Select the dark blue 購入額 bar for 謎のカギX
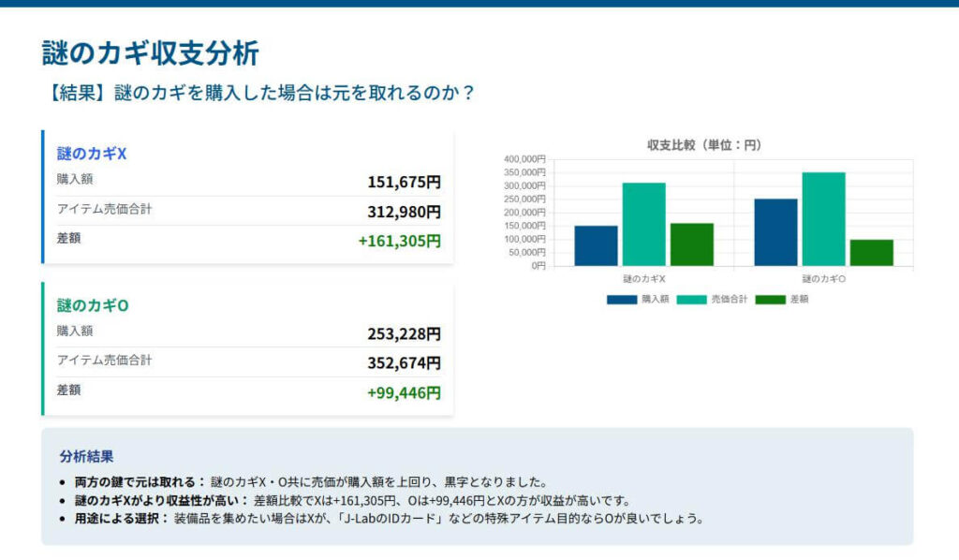959x560 pixels. [595, 245]
